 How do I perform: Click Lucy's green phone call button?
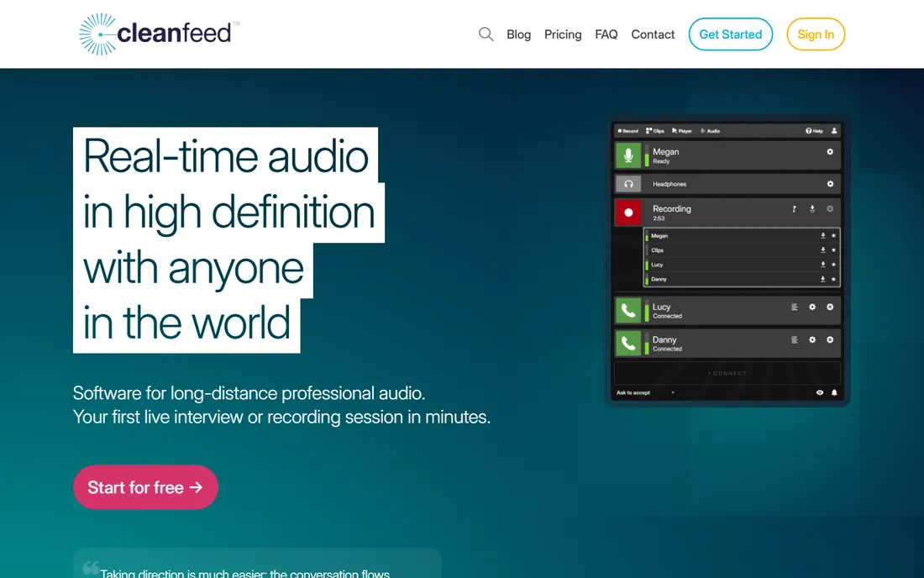coord(628,311)
